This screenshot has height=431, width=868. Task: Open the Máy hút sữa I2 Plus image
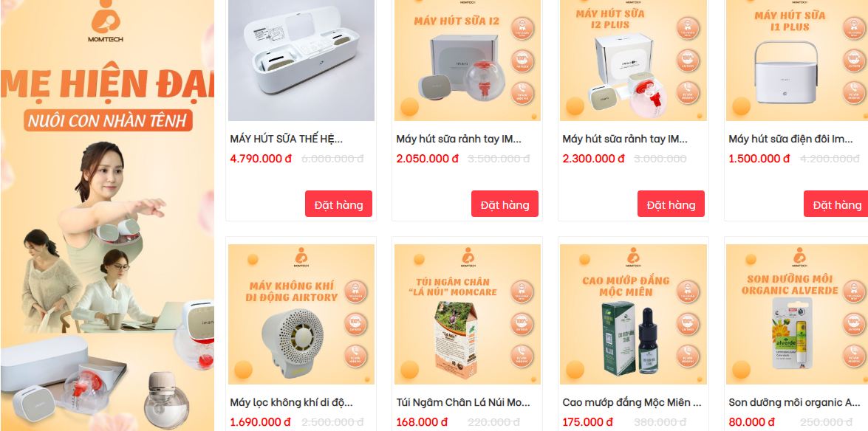(x=633, y=61)
